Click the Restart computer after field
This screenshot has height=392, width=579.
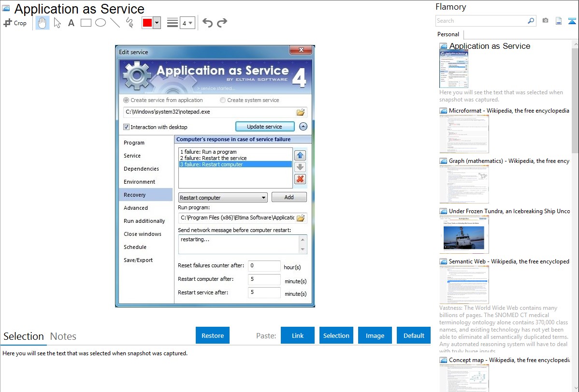pos(264,279)
